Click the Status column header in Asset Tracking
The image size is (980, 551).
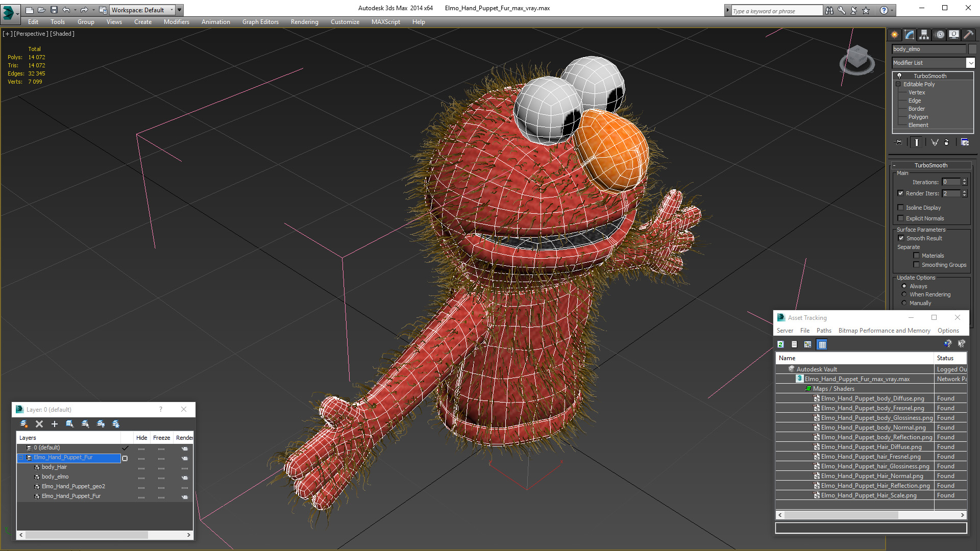(x=950, y=358)
